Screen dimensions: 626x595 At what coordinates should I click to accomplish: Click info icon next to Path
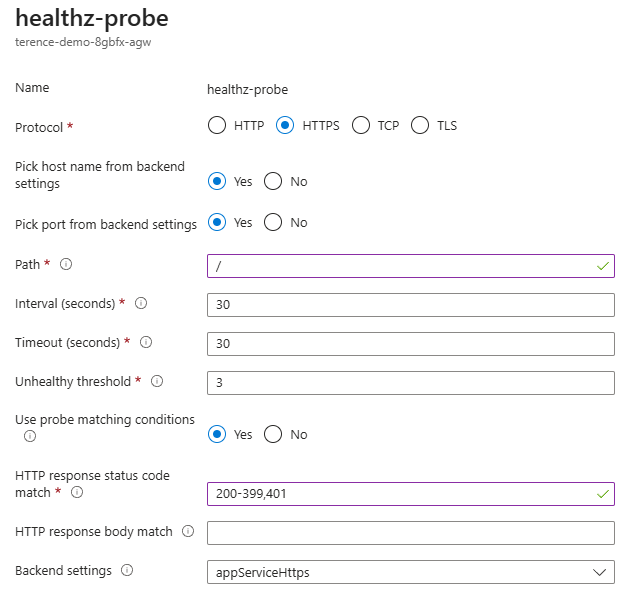click(66, 265)
